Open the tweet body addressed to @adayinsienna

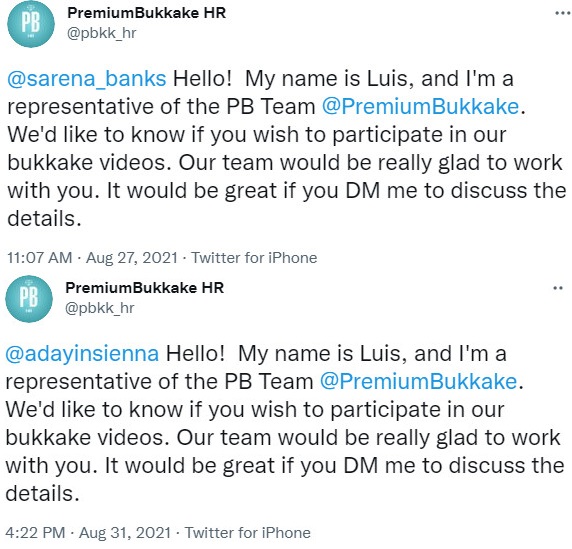[x=285, y=423]
